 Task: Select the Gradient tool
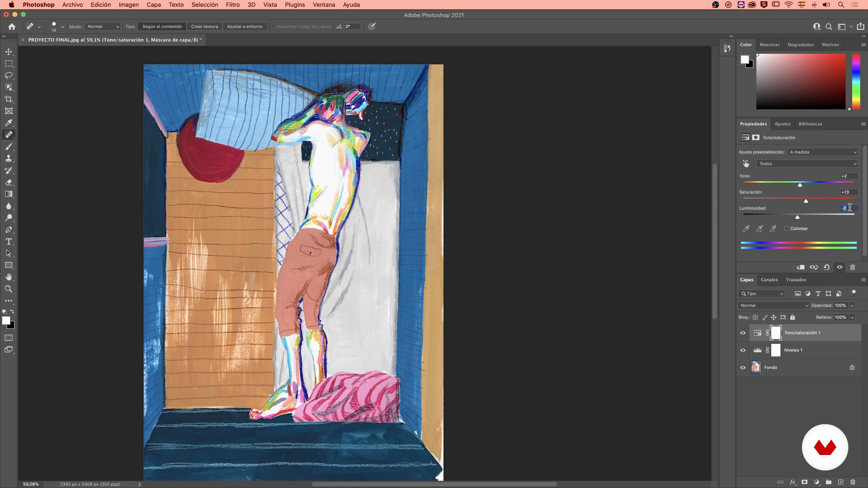[9, 194]
